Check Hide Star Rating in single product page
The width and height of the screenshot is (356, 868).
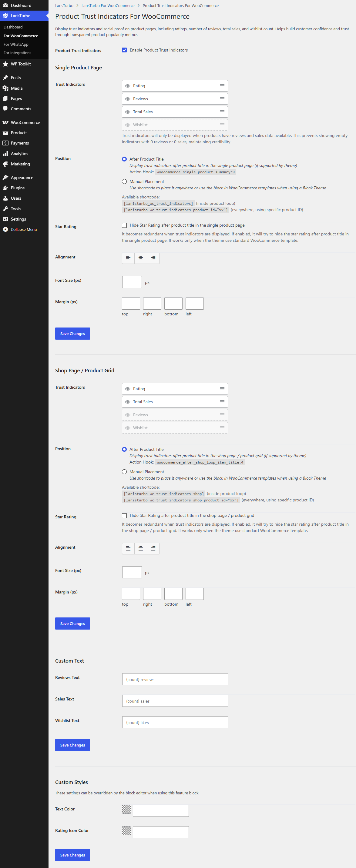[x=124, y=225]
